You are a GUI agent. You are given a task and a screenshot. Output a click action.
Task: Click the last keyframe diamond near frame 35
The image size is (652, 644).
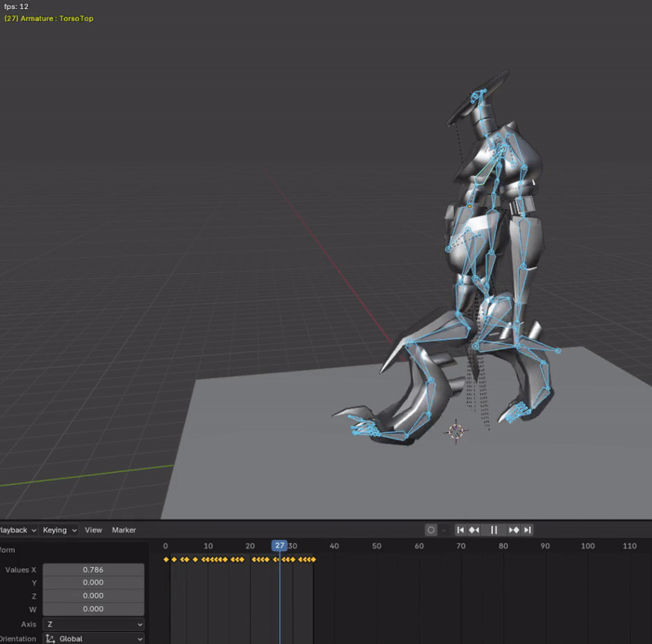[x=314, y=559]
